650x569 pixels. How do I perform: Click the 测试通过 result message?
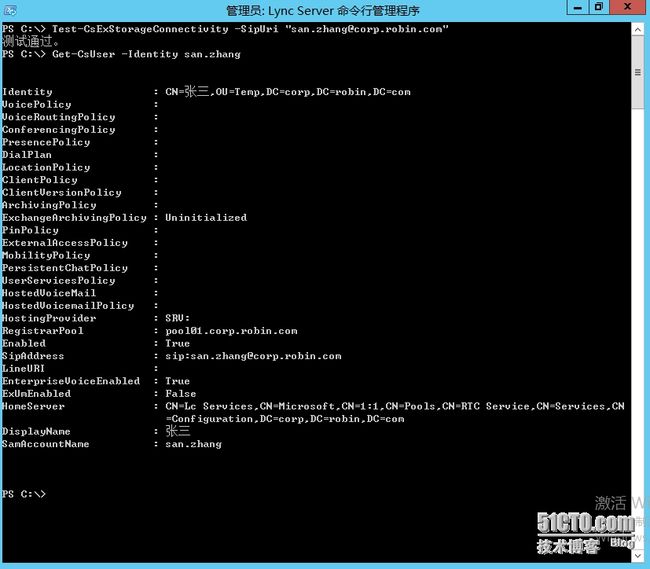(x=32, y=41)
